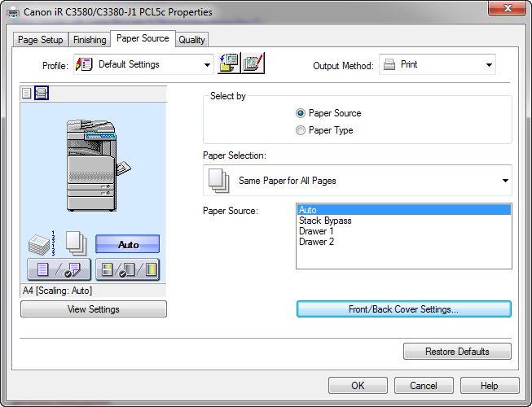
Task: Choose Drawer 2 paper source
Action: pos(404,242)
